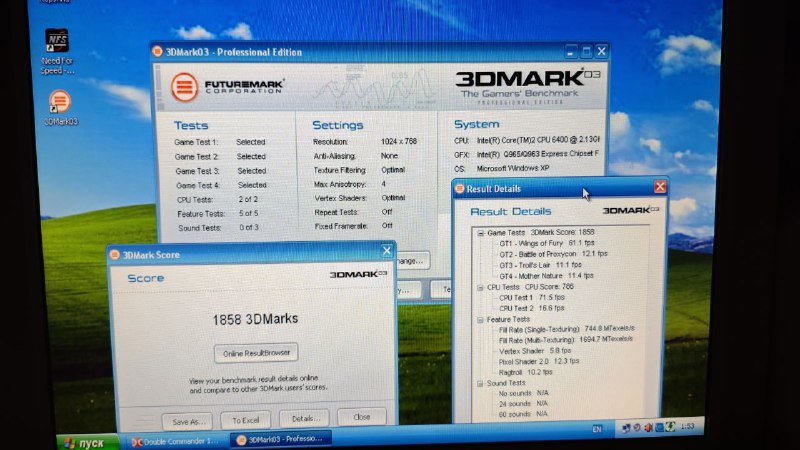Select the No sounds N/A row
Image resolution: width=800 pixels, height=450 pixels.
point(523,393)
